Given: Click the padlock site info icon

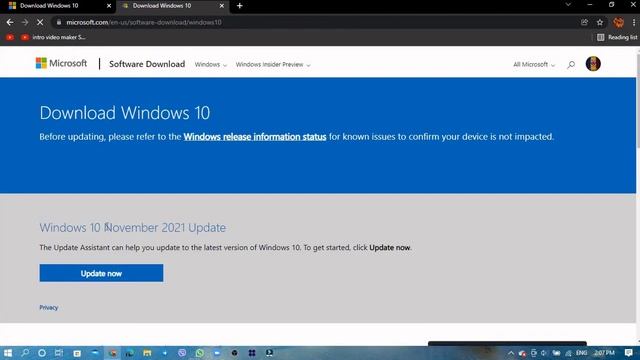Looking at the screenshot, I should click(x=59, y=22).
